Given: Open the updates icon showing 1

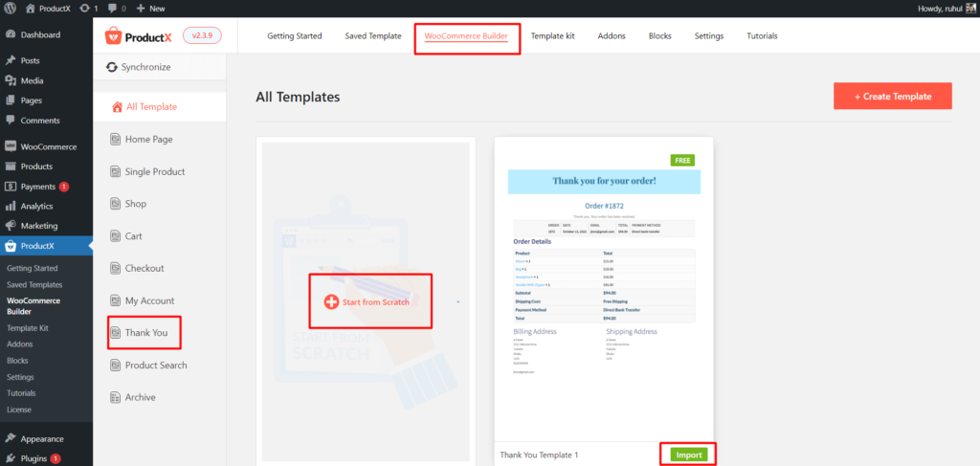Looking at the screenshot, I should 83,9.
